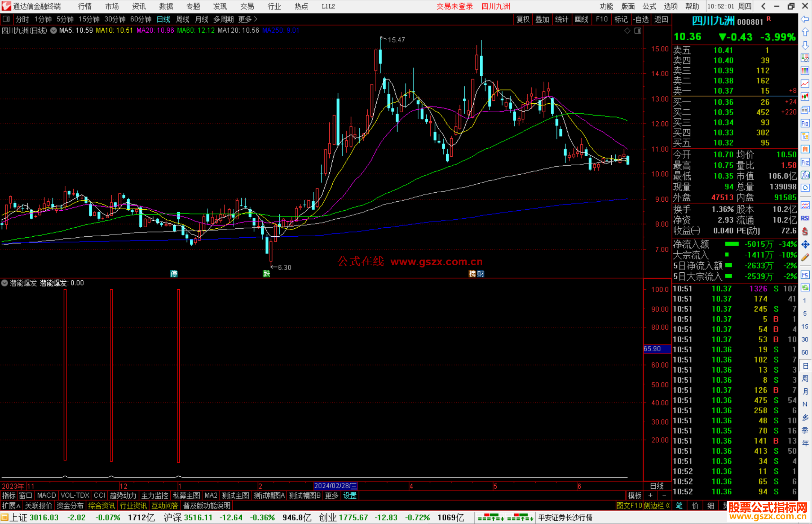Collapse the 侧边栏 sidebar

coord(657,506)
